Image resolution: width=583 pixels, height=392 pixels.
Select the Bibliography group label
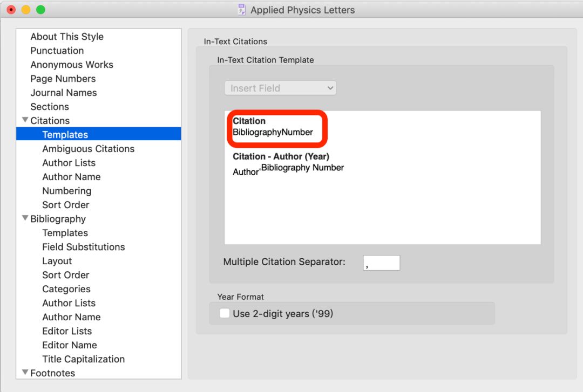(x=58, y=219)
